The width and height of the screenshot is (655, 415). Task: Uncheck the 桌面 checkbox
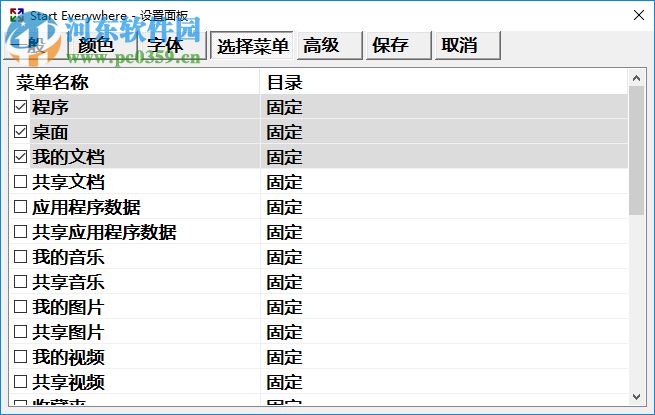(x=20, y=132)
